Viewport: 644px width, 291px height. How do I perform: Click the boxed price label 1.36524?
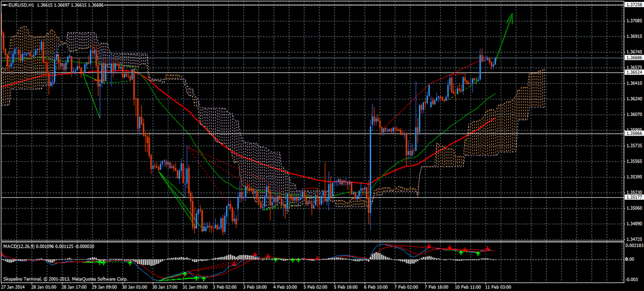point(634,72)
